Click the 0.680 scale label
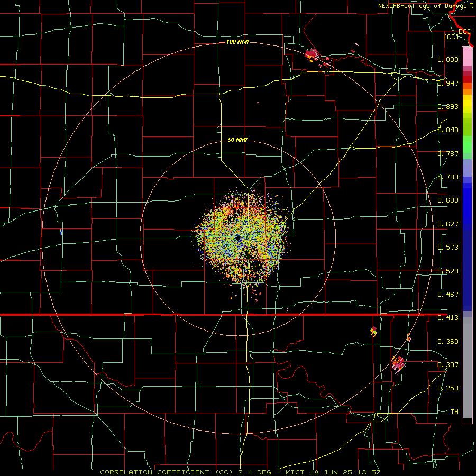476x476 pixels. tap(448, 200)
